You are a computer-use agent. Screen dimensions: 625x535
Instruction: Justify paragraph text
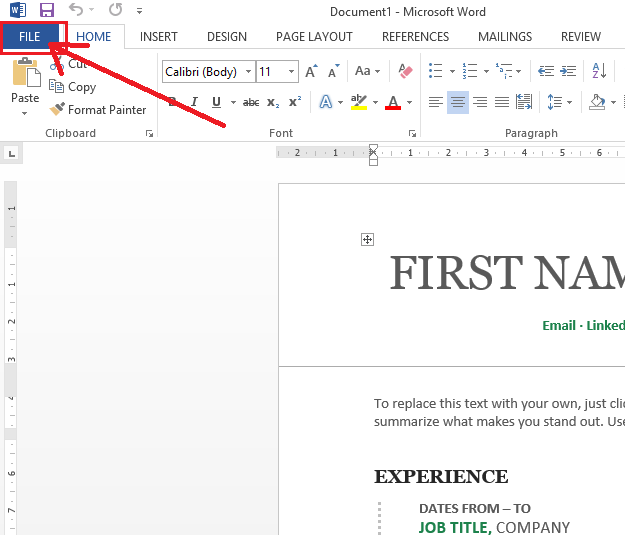tap(502, 102)
